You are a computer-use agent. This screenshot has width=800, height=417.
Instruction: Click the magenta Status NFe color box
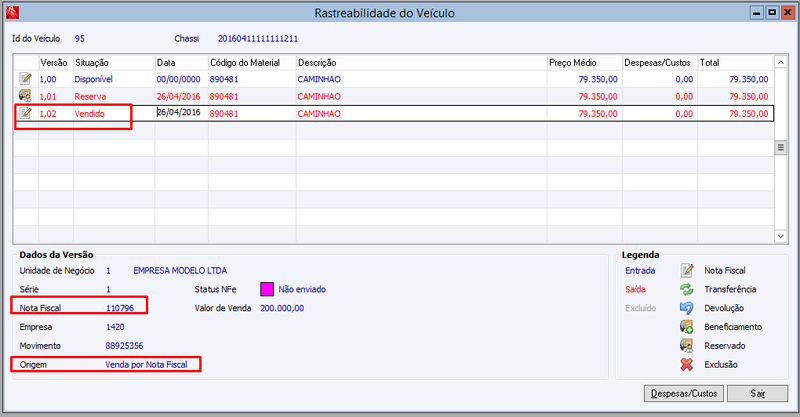(x=267, y=289)
